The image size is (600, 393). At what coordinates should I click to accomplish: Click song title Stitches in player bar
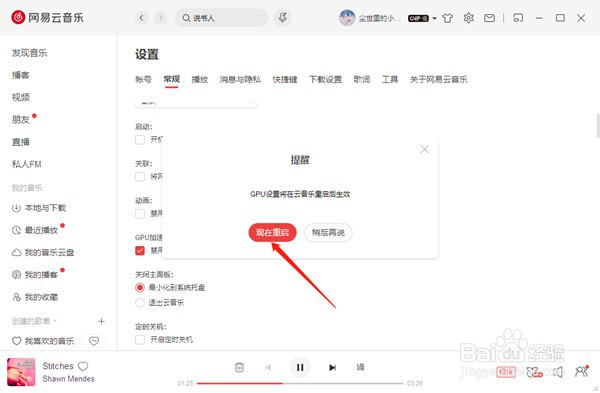[58, 366]
